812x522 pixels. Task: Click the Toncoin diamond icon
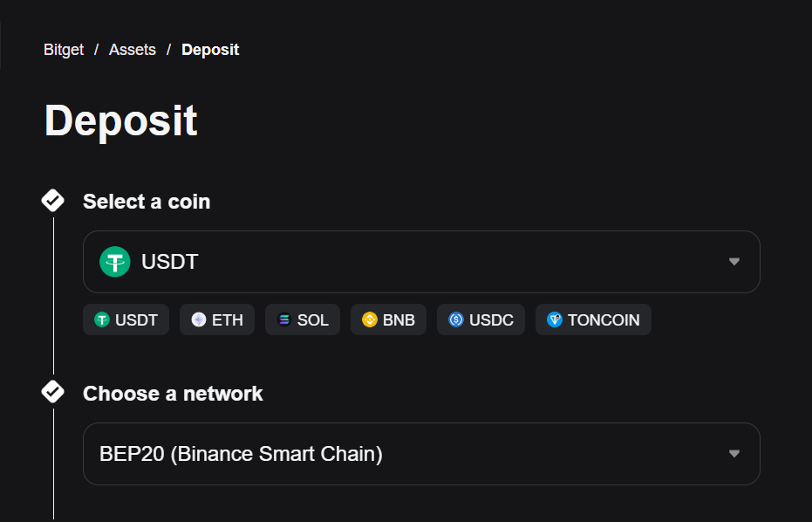[x=555, y=319]
